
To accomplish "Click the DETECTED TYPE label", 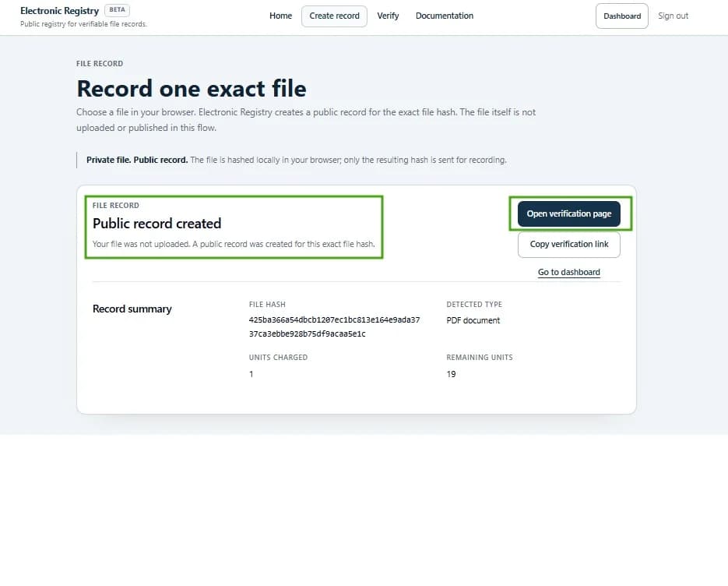I will click(x=474, y=305).
